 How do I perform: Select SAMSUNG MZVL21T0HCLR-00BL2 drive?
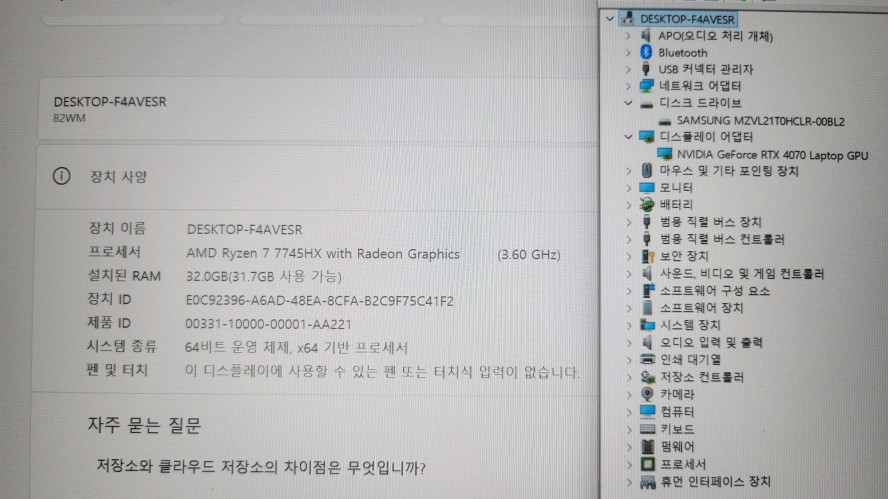click(760, 121)
